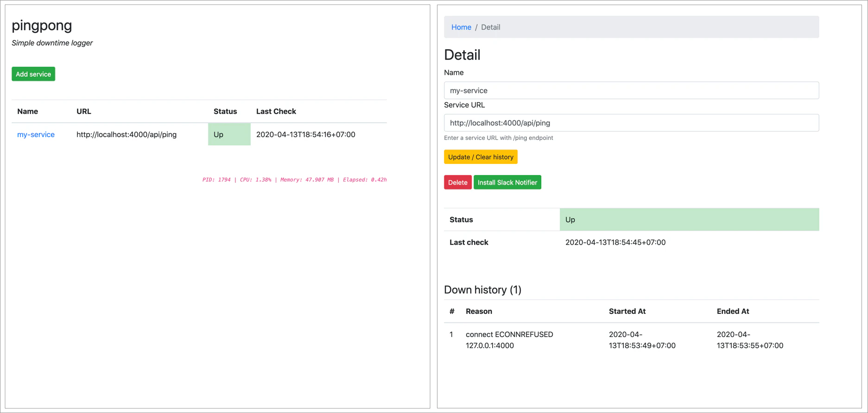Select the URL cell http://localhost:4000/api/ping
Viewport: 868px width, 413px height.
pos(127,134)
